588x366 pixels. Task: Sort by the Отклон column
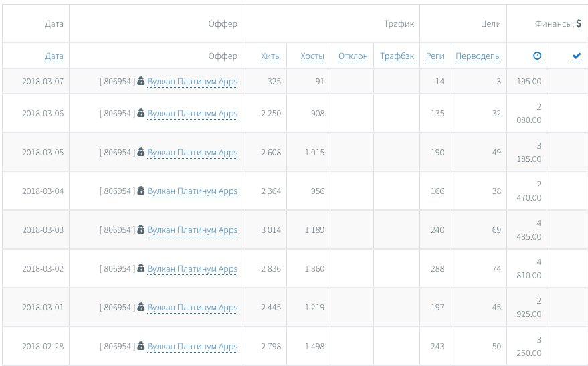pos(353,56)
